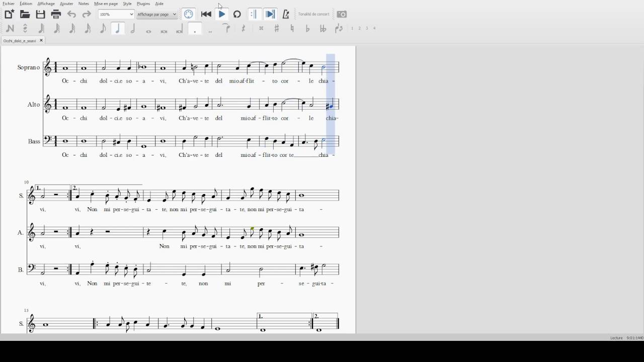The image size is (644, 362).
Task: Click the Bass staff label
Action: coord(34,142)
